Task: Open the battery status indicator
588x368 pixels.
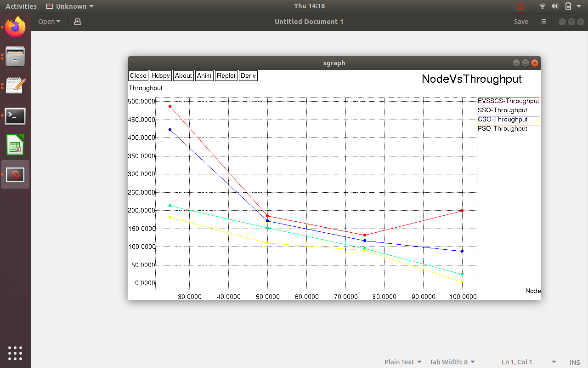Action: [568, 6]
